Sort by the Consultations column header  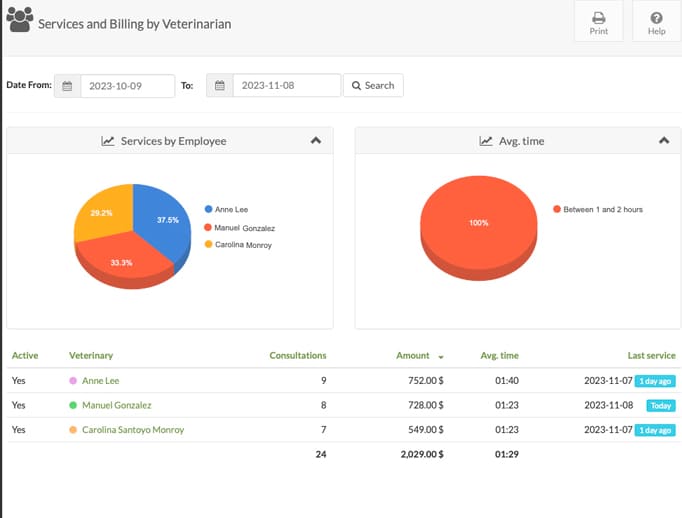[x=298, y=355]
